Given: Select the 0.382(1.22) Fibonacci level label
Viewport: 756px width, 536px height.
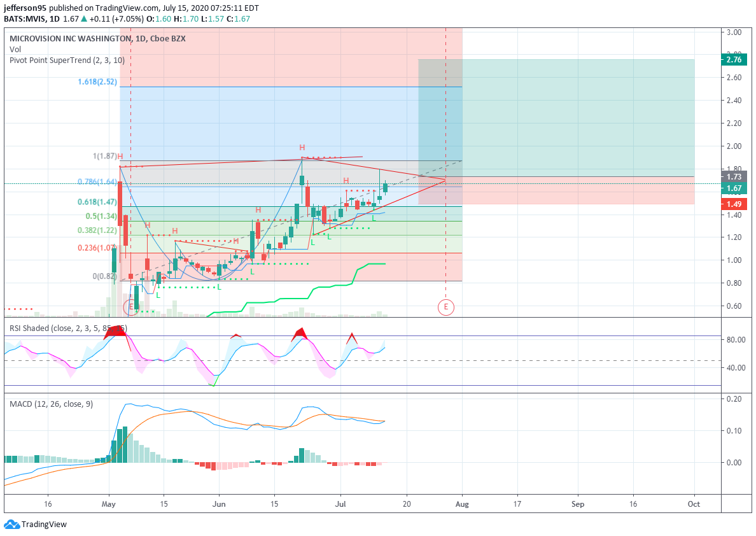Looking at the screenshot, I should (97, 230).
